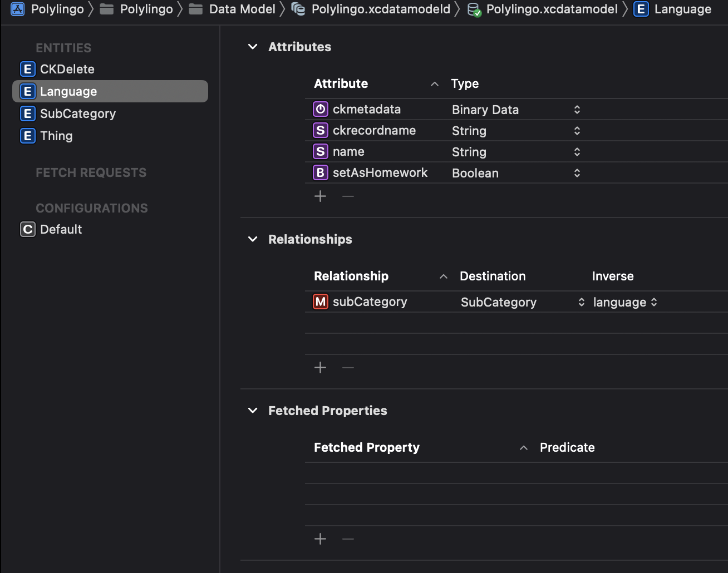Add a fetched property with plus button
This screenshot has width=728, height=573.
[x=320, y=539]
